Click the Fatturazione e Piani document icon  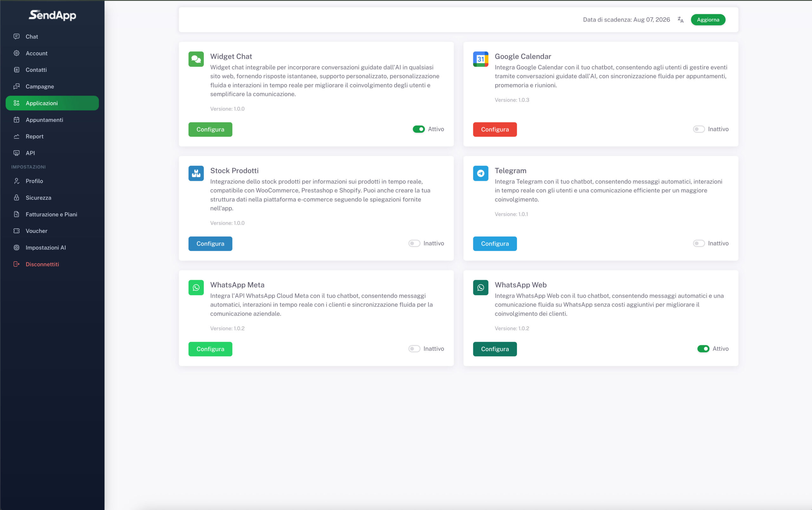pos(16,214)
